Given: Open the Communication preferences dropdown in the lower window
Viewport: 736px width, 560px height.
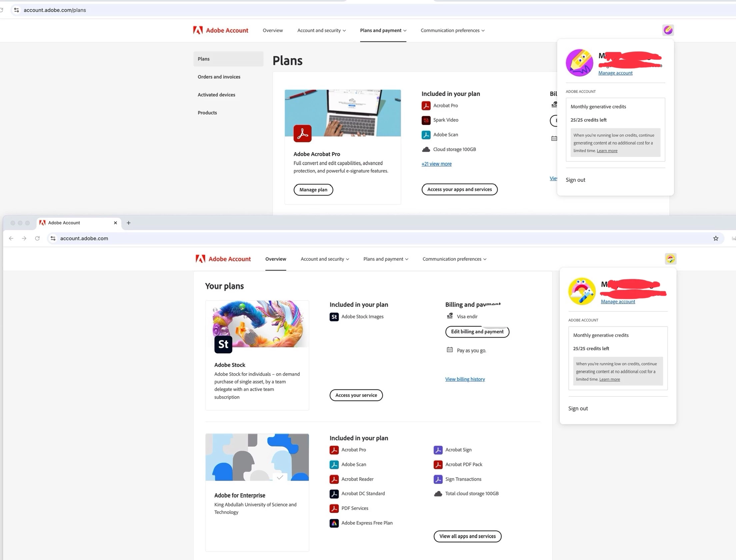Looking at the screenshot, I should tap(454, 259).
